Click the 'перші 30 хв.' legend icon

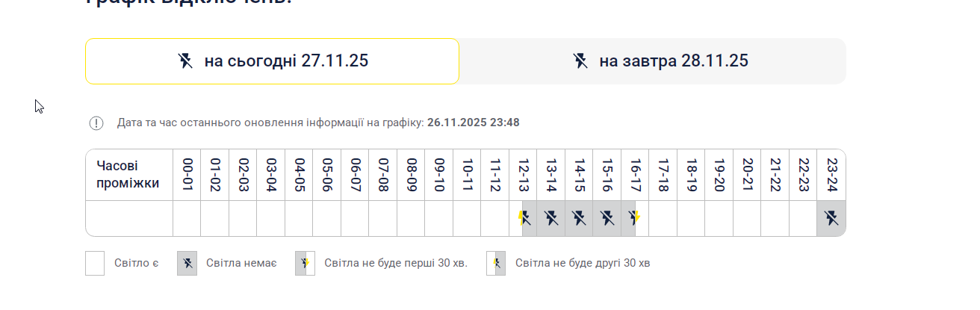pos(305,263)
